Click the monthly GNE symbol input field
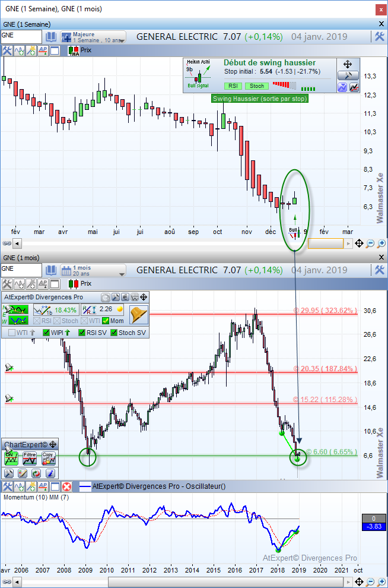 (21, 270)
